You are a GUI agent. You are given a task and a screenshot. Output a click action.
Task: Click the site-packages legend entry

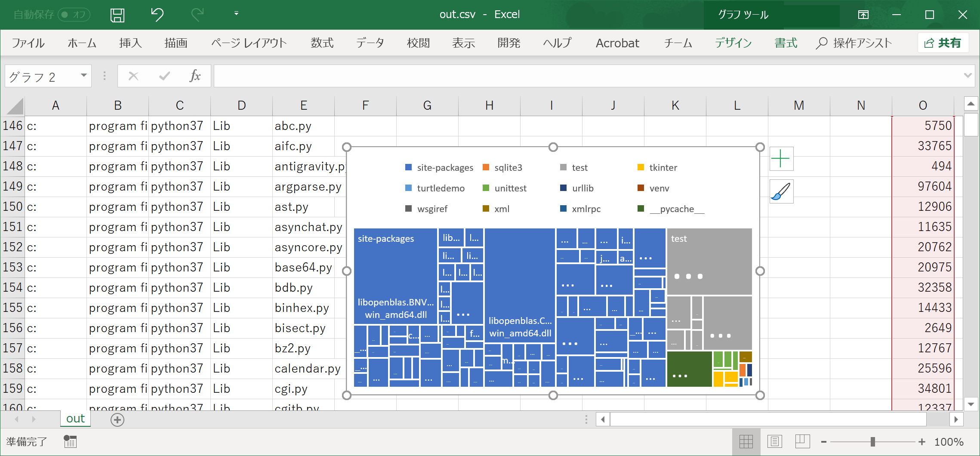439,168
